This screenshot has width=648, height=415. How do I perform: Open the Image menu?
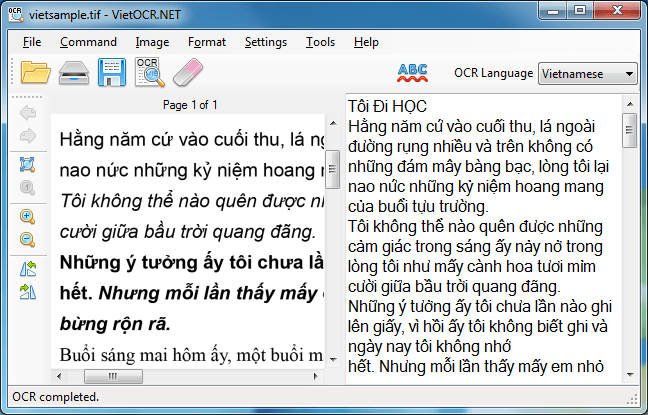pos(152,42)
